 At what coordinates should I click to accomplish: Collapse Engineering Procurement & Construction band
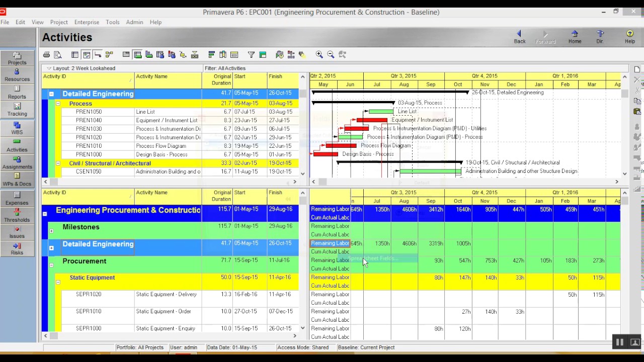(45, 214)
